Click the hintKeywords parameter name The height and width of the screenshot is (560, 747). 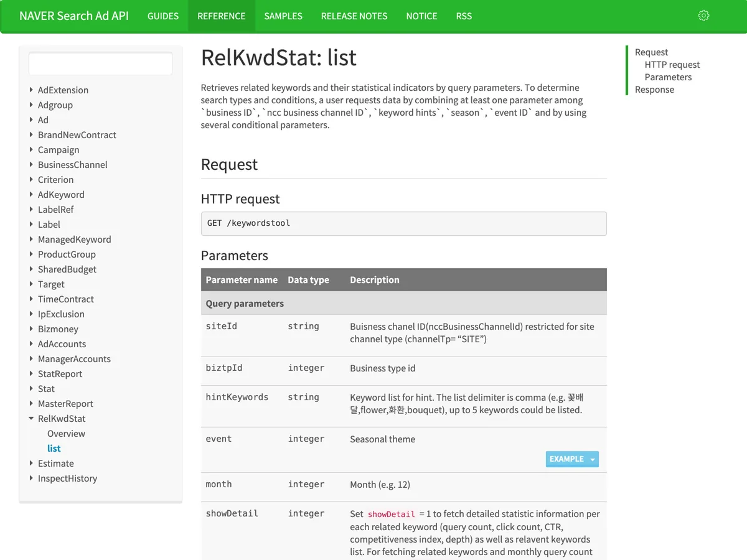[x=237, y=397]
